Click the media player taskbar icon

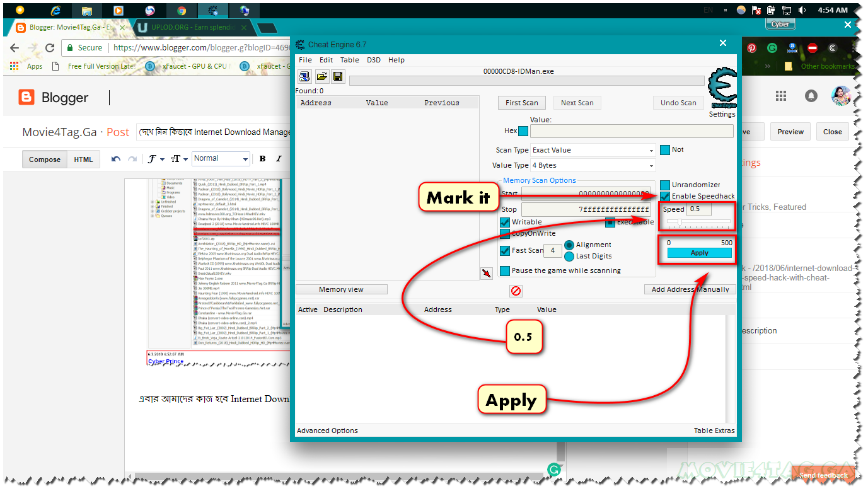[119, 11]
